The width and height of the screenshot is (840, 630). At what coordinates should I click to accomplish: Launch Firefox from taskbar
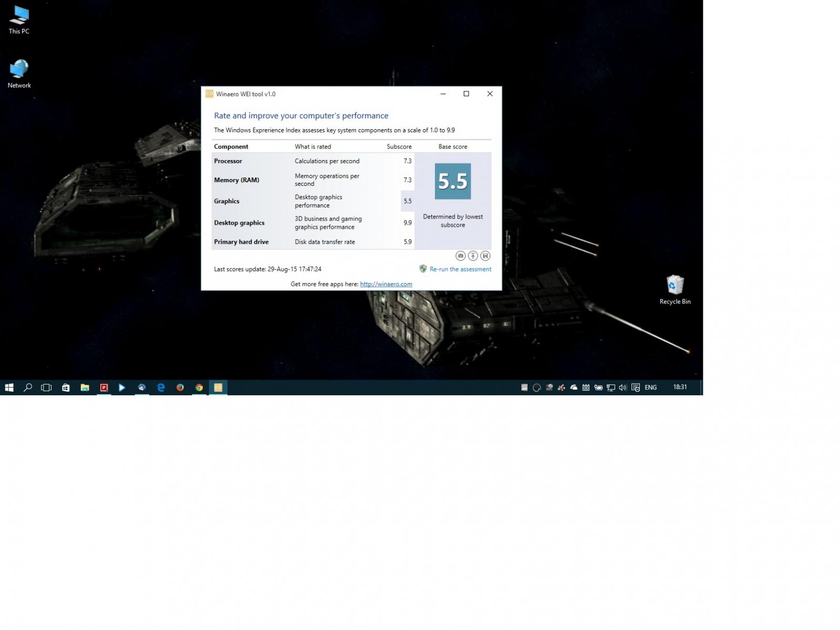click(x=180, y=387)
